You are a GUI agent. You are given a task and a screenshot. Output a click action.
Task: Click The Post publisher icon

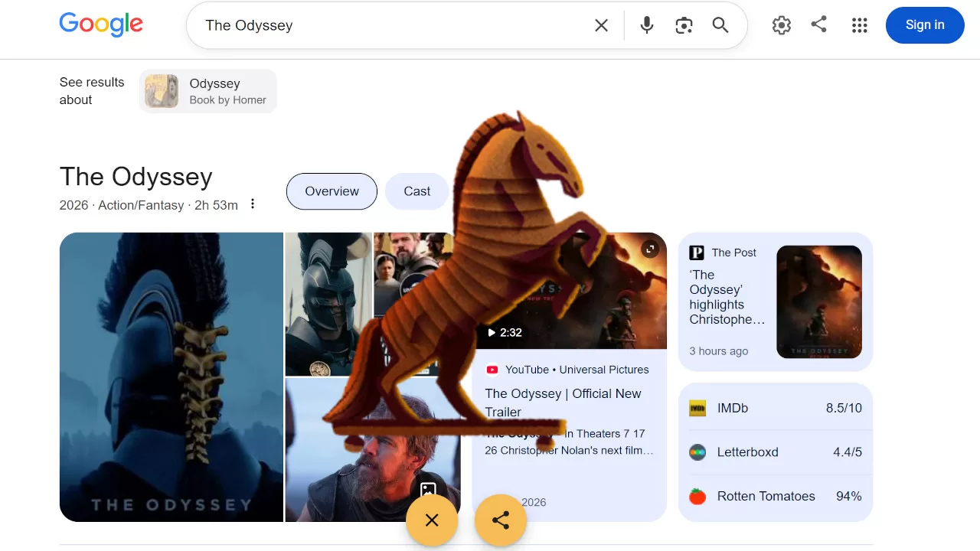(697, 253)
